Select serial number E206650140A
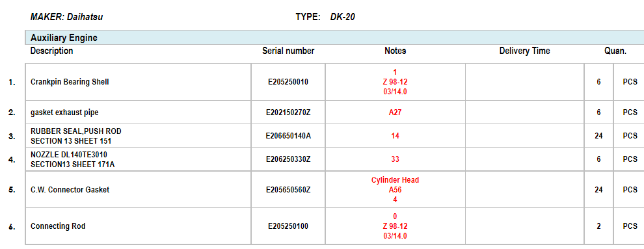 (x=288, y=136)
